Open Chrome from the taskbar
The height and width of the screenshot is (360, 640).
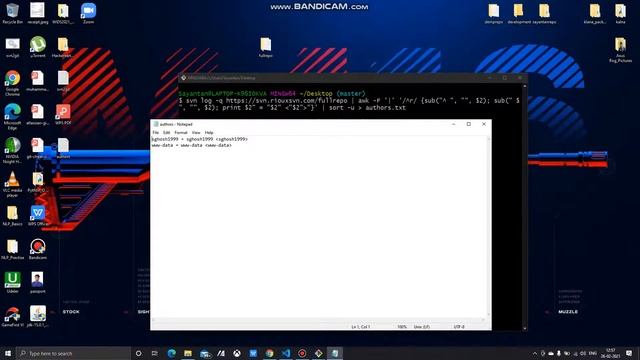(269, 353)
